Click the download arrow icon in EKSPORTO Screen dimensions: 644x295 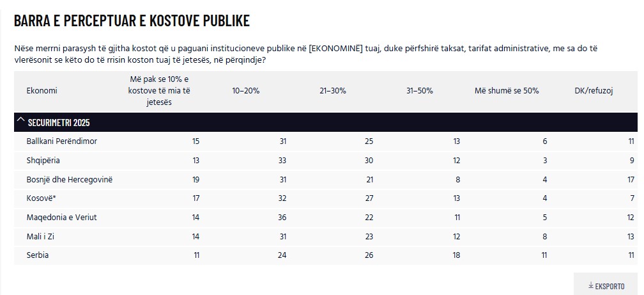point(591,286)
